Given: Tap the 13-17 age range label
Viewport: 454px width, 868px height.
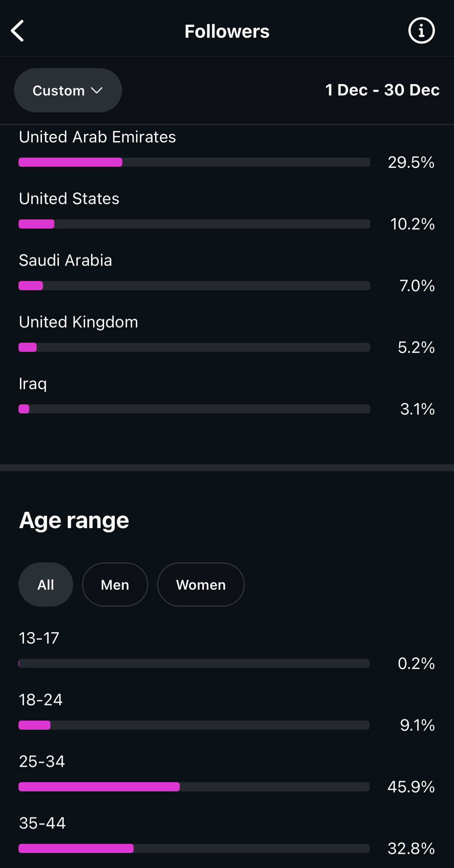Looking at the screenshot, I should [39, 638].
